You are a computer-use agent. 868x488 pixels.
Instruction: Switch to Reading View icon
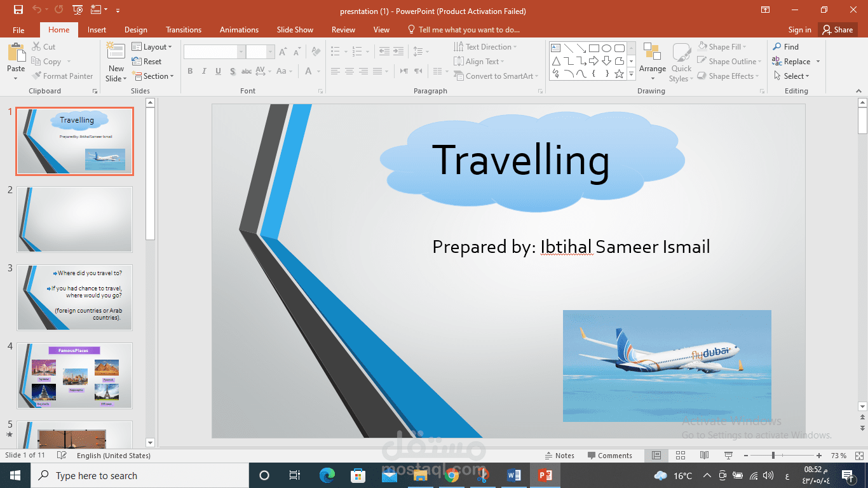click(704, 456)
